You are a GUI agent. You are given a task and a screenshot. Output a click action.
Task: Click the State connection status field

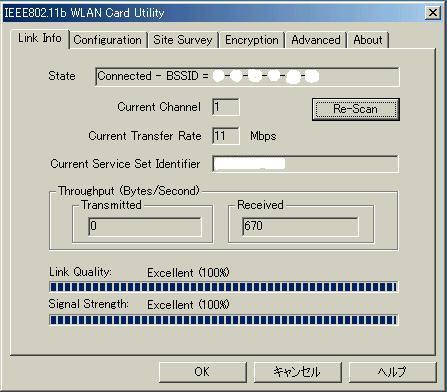pos(247,77)
